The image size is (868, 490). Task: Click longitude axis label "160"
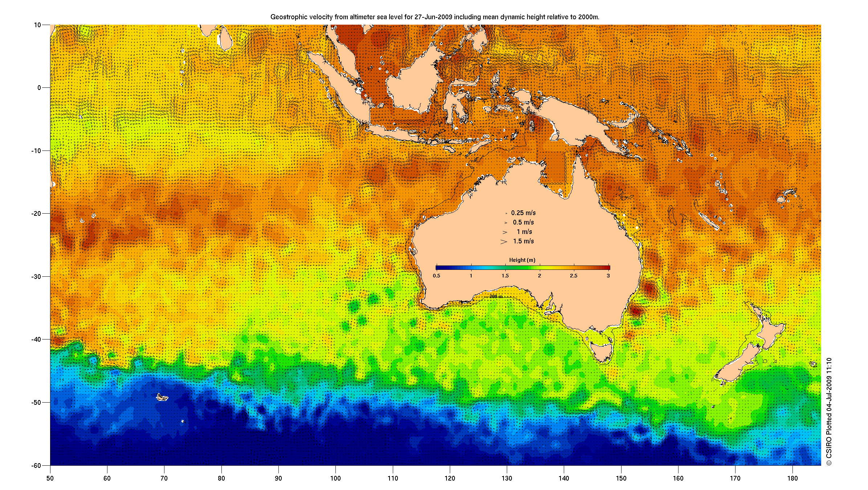tap(678, 478)
